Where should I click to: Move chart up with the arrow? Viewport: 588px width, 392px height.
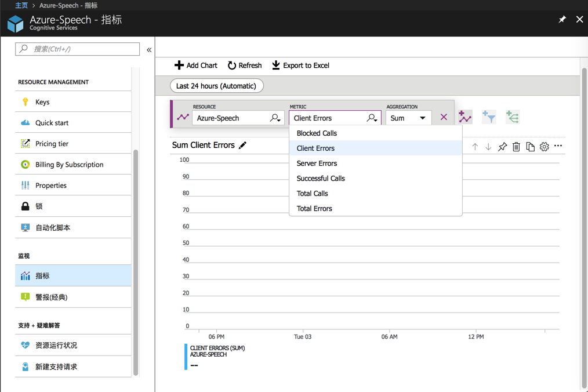point(475,147)
